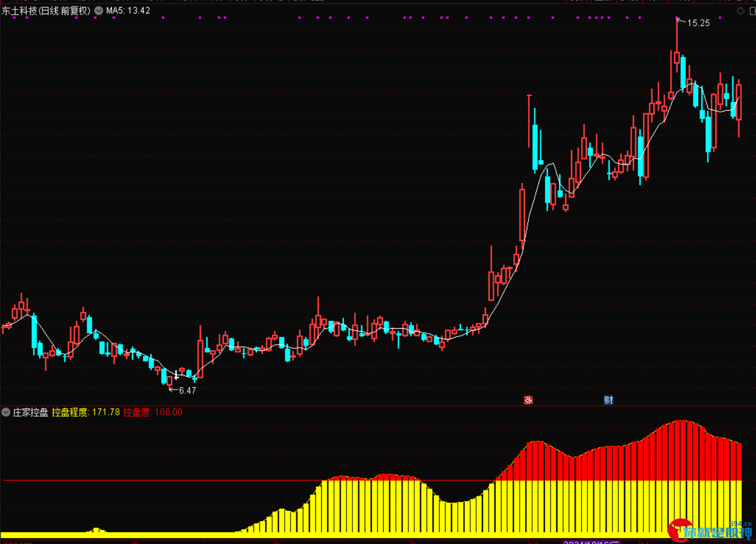Open the red 涨 event marker
Viewport: 756px width, 544px height.
click(x=529, y=400)
